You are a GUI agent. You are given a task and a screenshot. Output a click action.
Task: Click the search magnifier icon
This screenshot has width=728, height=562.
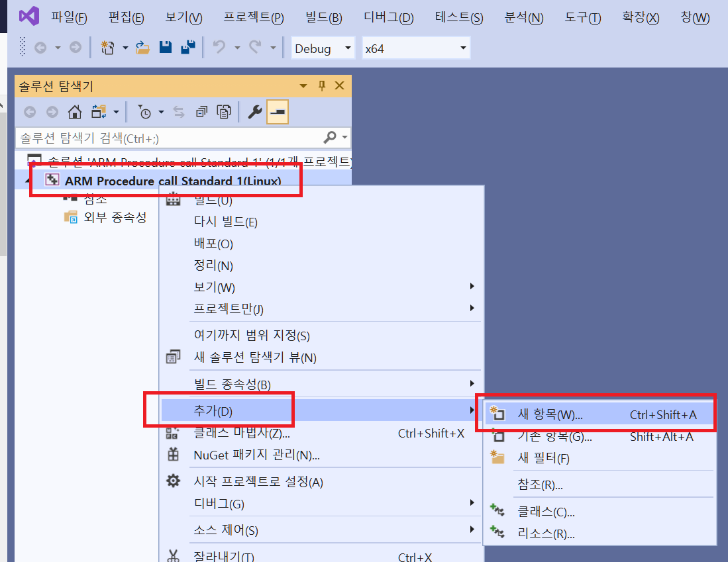coord(330,138)
